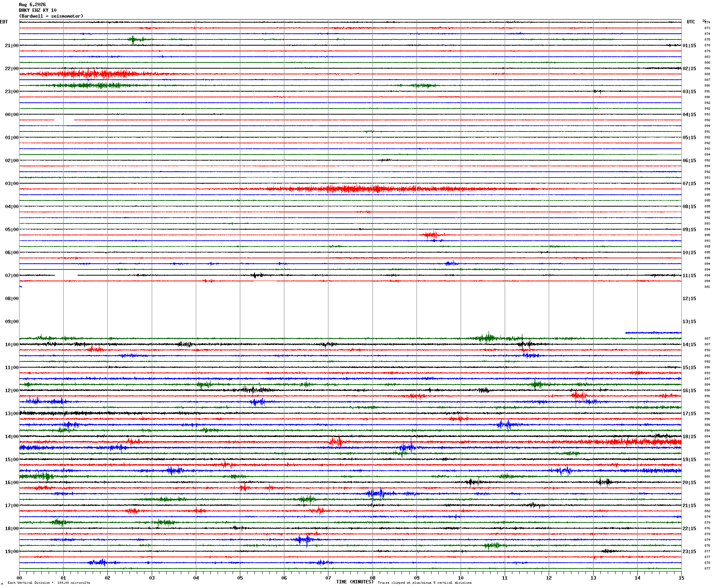The image size is (712, 588).
Task: Select the "23:15" UTC time label
Action: click(689, 552)
